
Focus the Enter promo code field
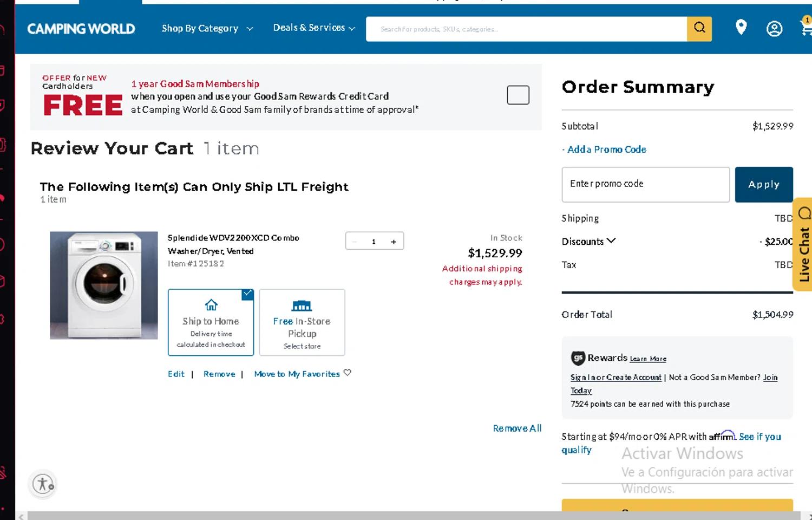(x=646, y=185)
